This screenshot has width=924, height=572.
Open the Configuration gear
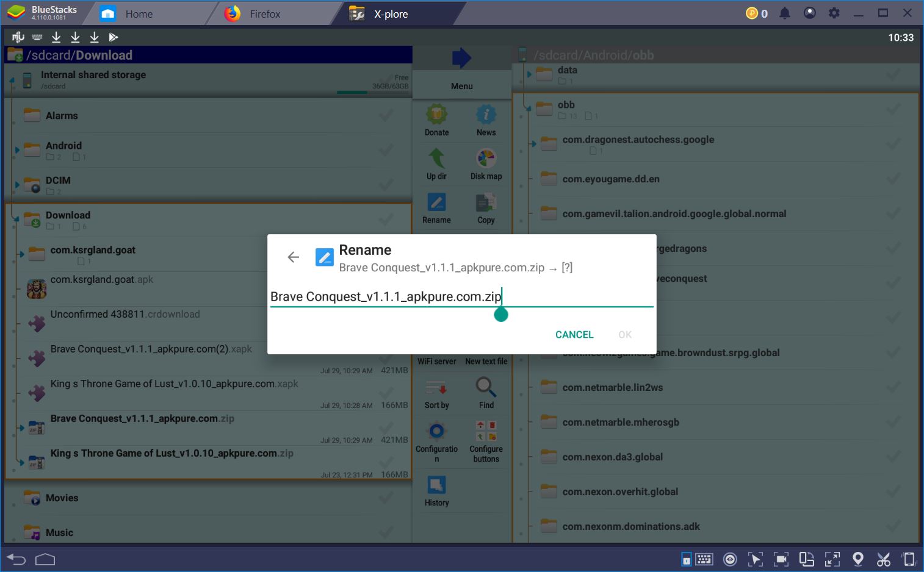click(x=436, y=431)
